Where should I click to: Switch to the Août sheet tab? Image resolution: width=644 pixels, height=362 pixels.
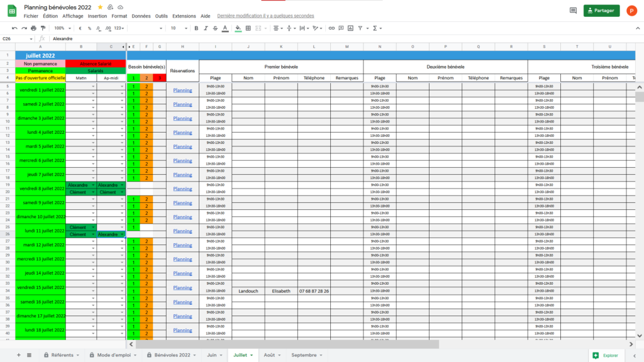coord(269,355)
